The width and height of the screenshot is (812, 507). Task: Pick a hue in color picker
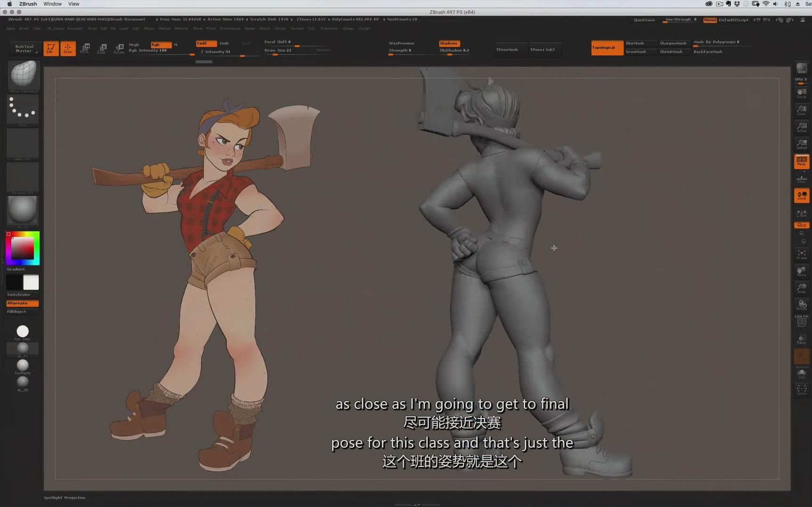[x=23, y=248]
